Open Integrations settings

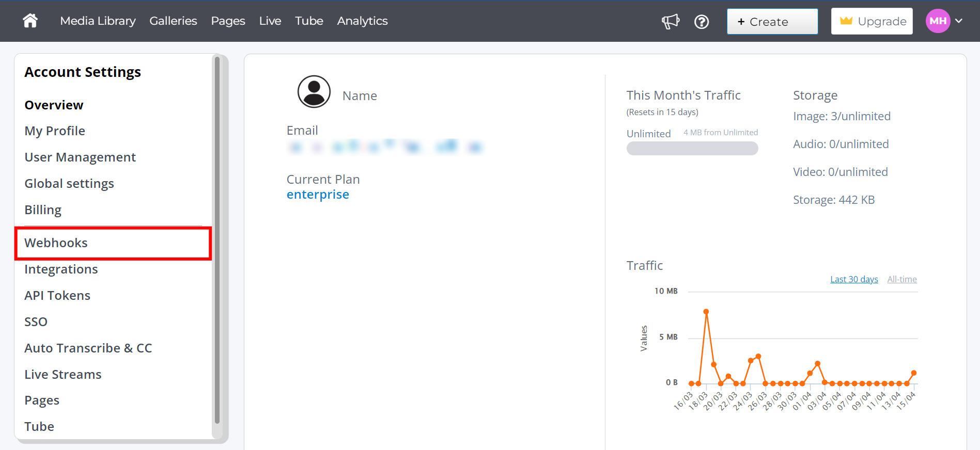61,269
